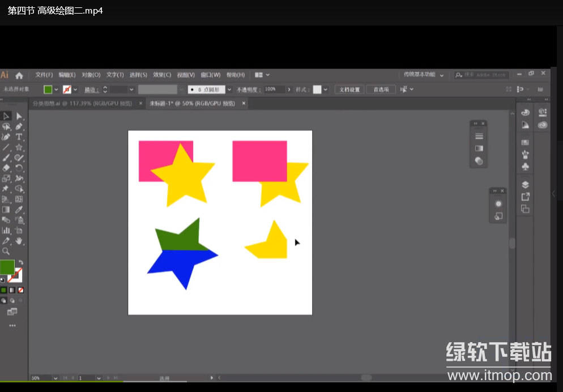Open the Layers panel icon
Image resolution: width=563 pixels, height=392 pixels.
click(x=525, y=185)
